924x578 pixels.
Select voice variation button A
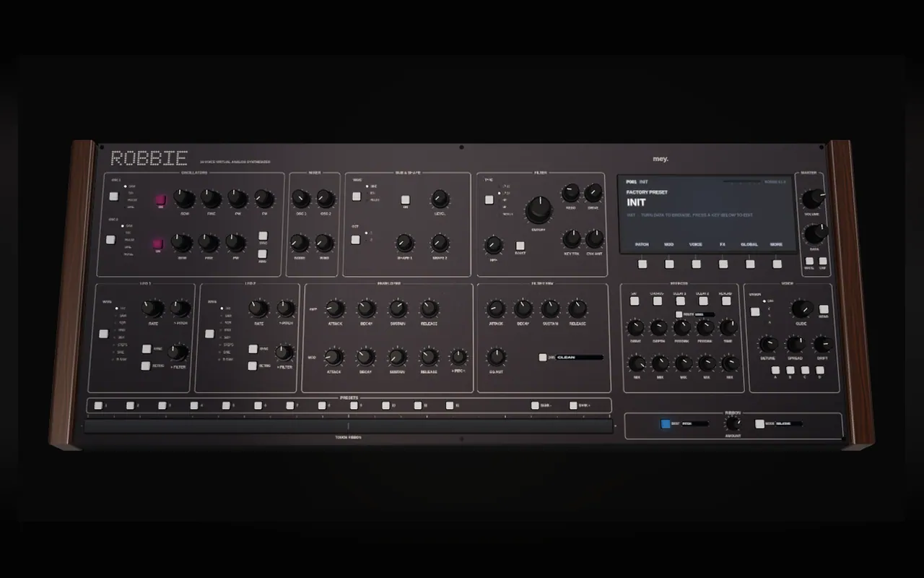(x=775, y=371)
